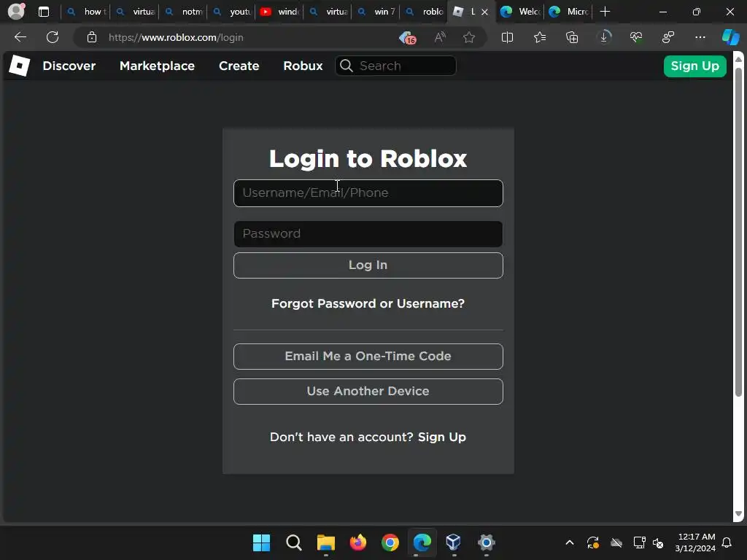Open the Marketplace page
The width and height of the screenshot is (747, 560).
[158, 66]
